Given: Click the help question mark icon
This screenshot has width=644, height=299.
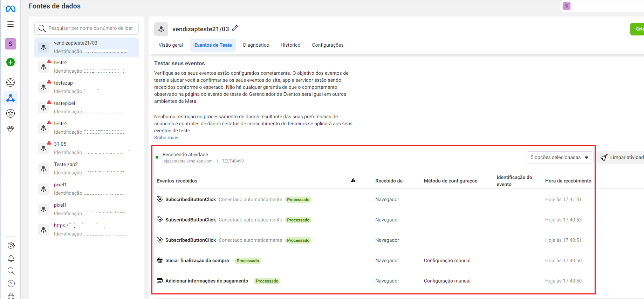Looking at the screenshot, I should click(11, 284).
